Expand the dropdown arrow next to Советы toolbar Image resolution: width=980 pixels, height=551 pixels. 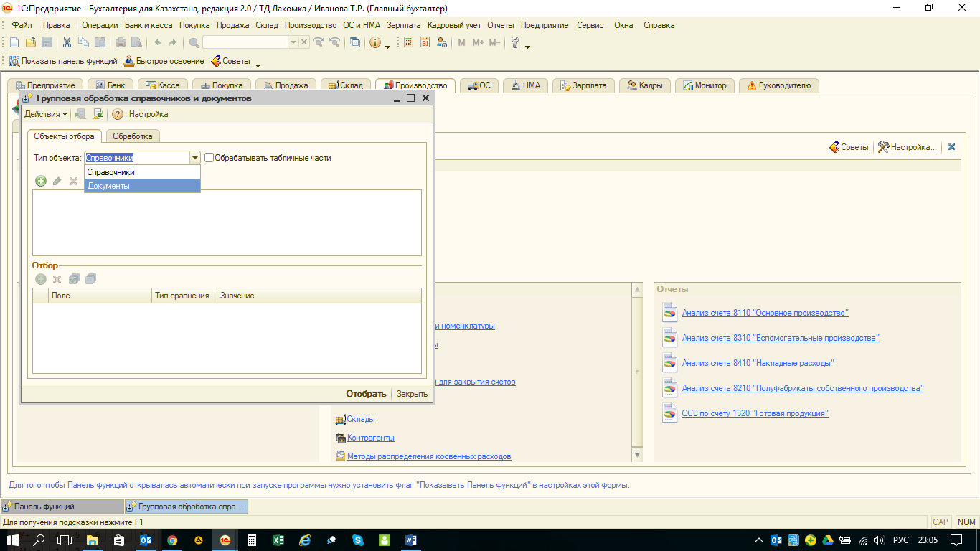coord(258,64)
